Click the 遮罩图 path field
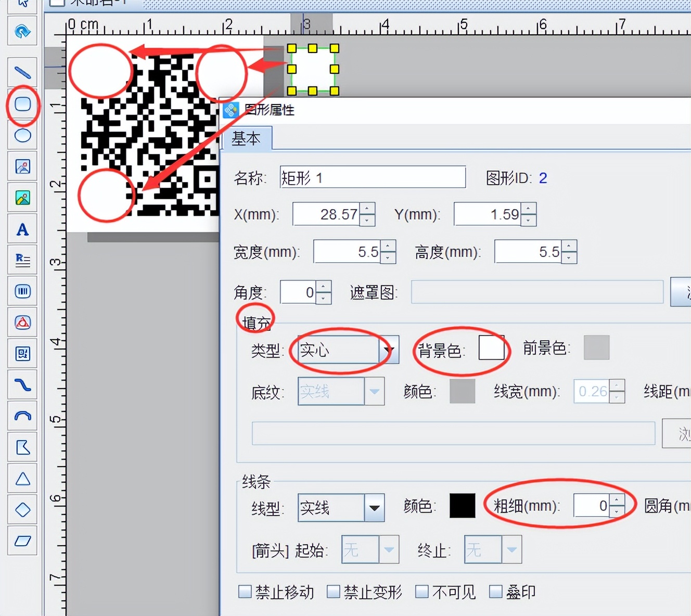Image resolution: width=691 pixels, height=616 pixels. 537,292
